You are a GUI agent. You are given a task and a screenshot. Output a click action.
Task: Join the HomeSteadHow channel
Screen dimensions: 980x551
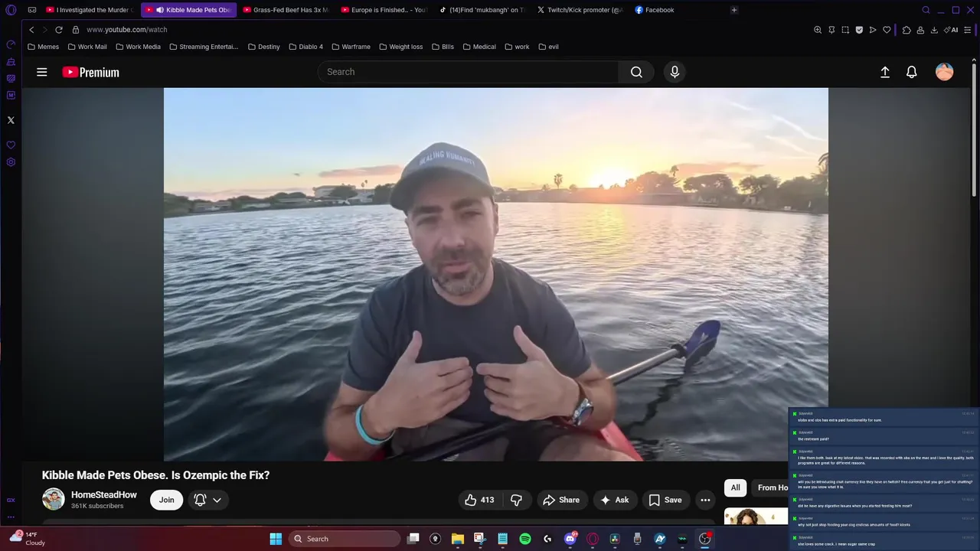(166, 500)
